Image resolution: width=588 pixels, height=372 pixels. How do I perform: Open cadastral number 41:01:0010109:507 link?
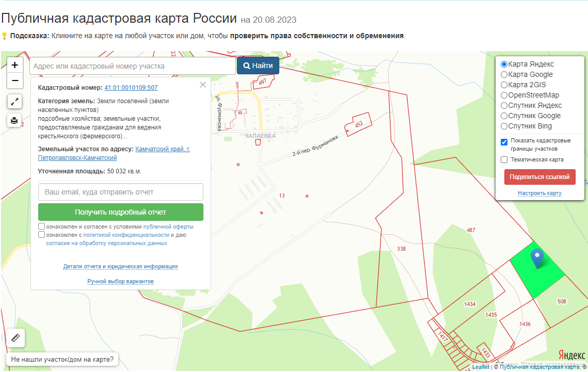131,88
